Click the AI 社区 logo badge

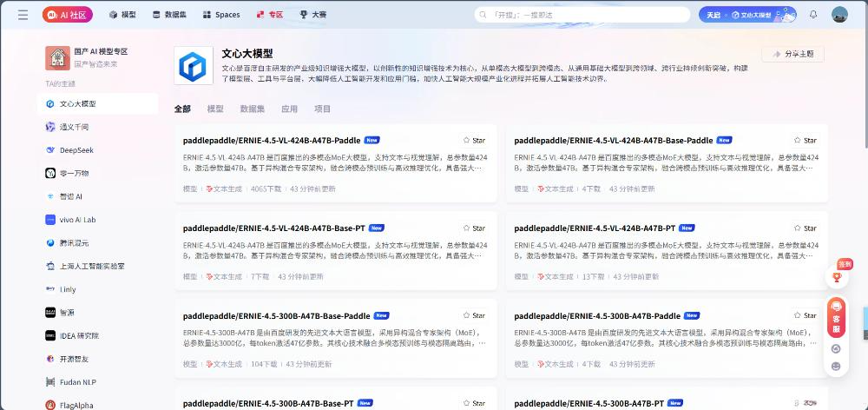[x=68, y=15]
